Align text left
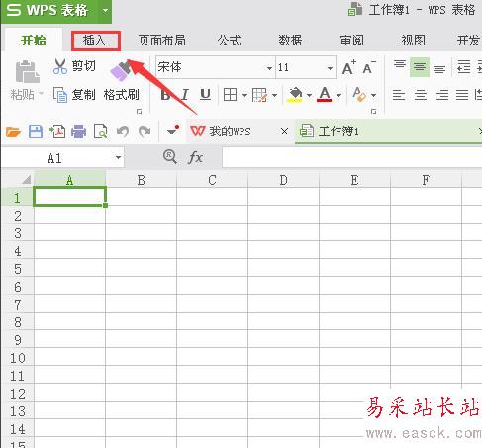 click(399, 95)
